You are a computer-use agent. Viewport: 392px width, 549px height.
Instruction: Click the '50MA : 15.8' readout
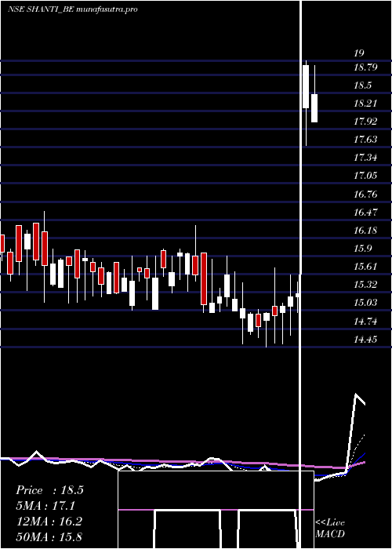point(49,536)
